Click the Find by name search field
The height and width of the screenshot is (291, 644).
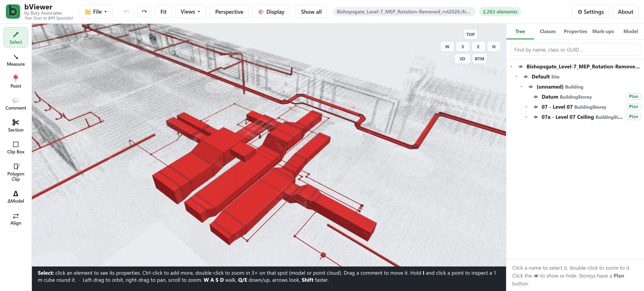[x=575, y=50]
